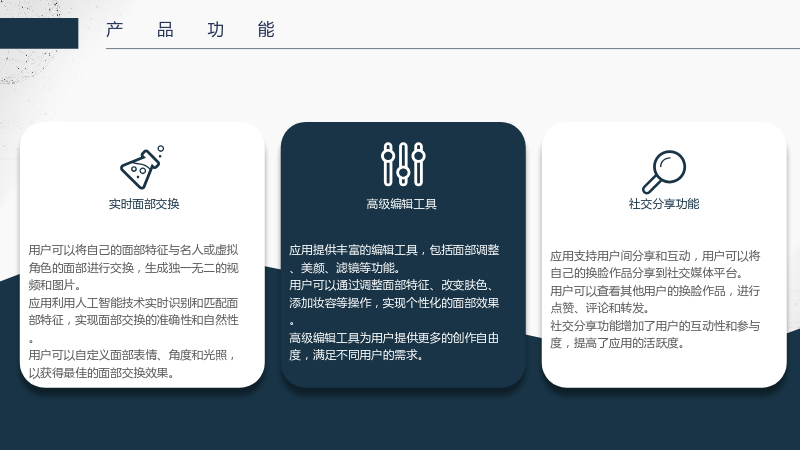
Task: Click the paragraph starting 应用利用人工智能技术
Action: tap(134, 320)
